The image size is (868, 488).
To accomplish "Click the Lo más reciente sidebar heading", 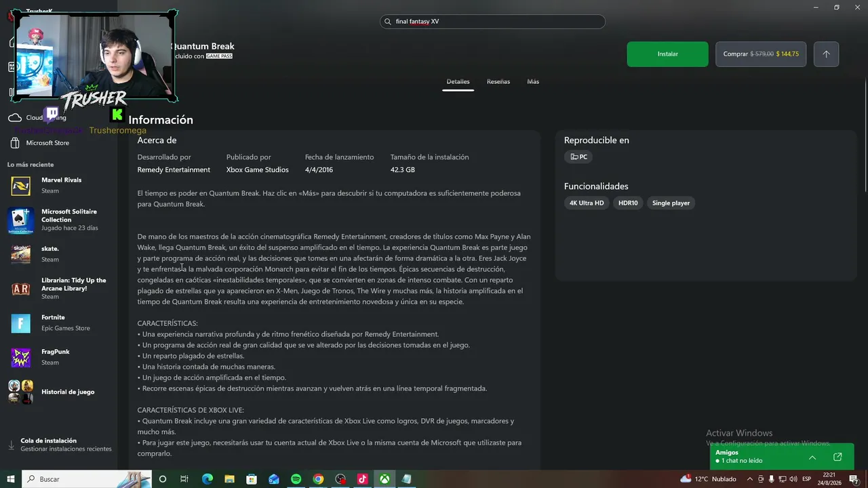I will pos(31,165).
